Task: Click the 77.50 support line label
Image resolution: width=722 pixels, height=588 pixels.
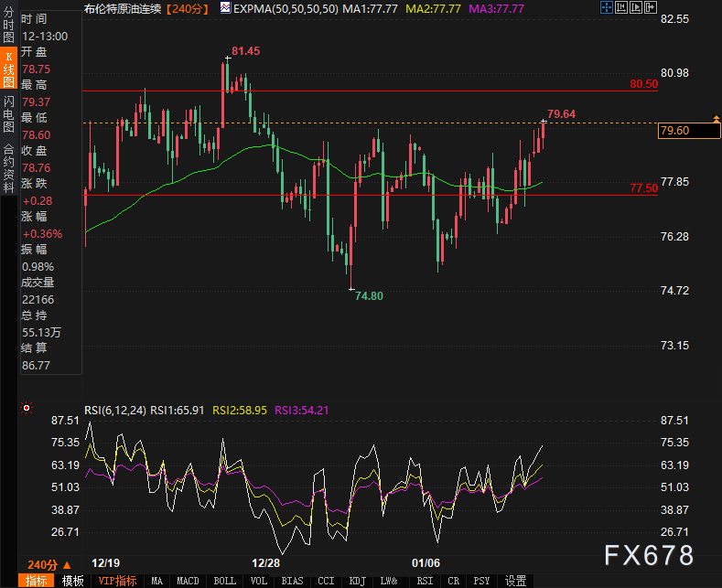Action: point(643,187)
